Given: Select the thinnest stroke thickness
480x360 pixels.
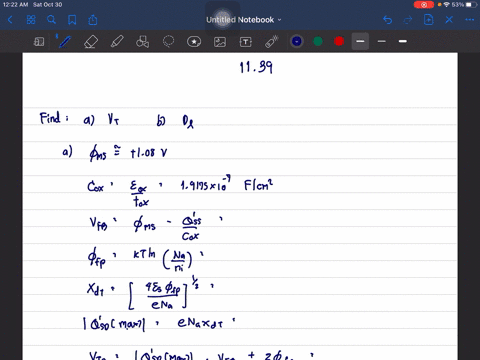Looking at the screenshot, I should [382, 41].
